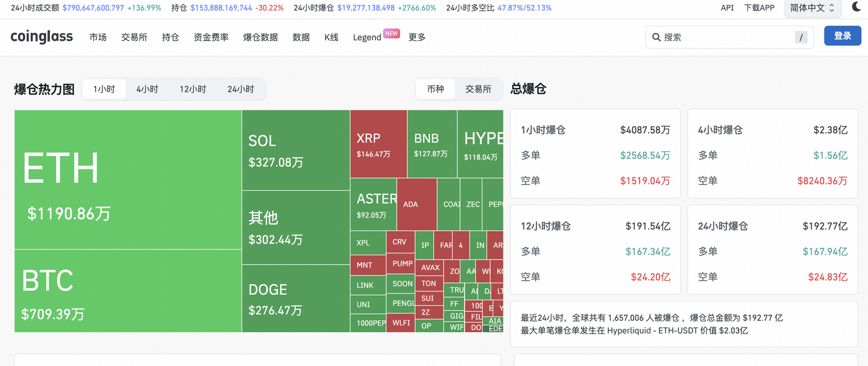Click the slash shortcut key badge
The width and height of the screenshot is (868, 366).
[x=801, y=37]
